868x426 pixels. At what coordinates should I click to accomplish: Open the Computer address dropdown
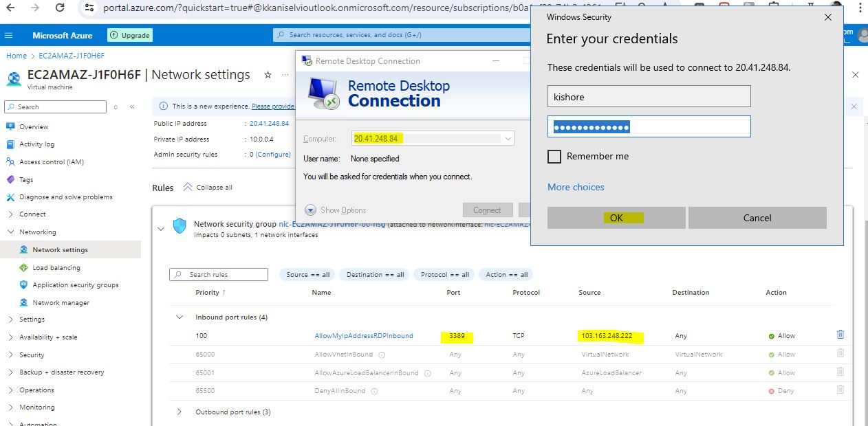(508, 139)
